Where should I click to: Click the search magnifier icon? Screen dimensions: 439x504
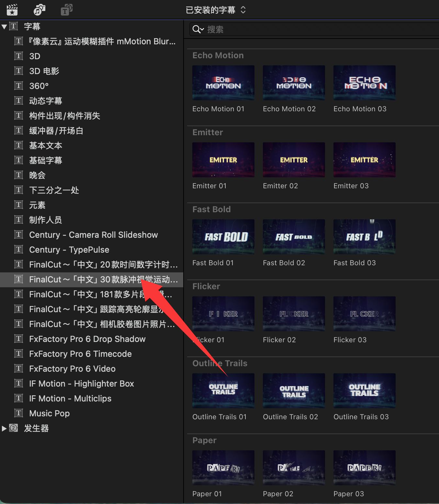tap(197, 29)
